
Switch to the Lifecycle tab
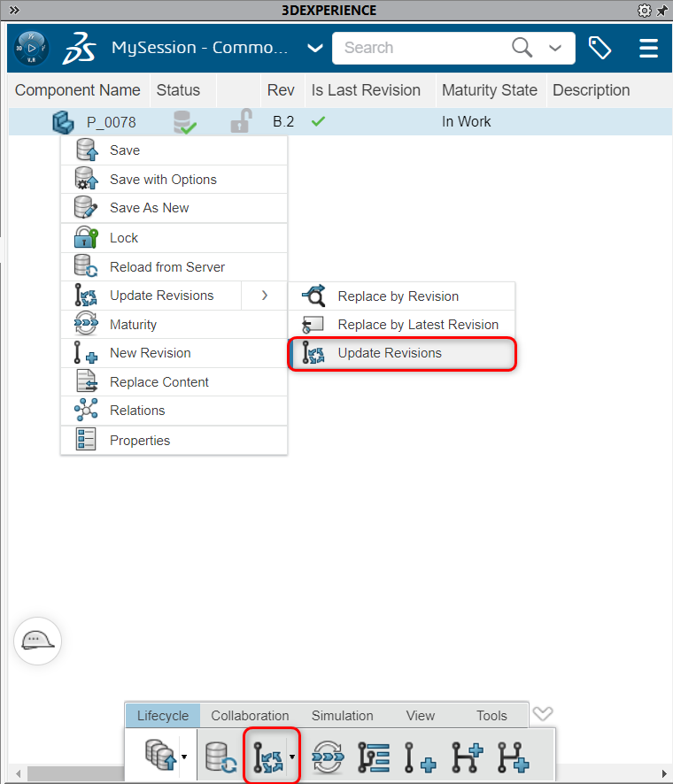point(163,716)
